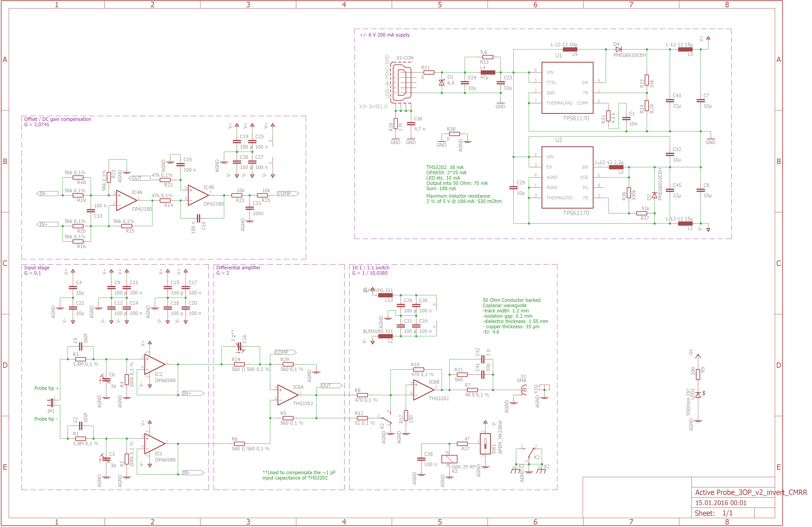
Task: Select the IC6A THS3202 differential op-amp
Action: point(288,395)
